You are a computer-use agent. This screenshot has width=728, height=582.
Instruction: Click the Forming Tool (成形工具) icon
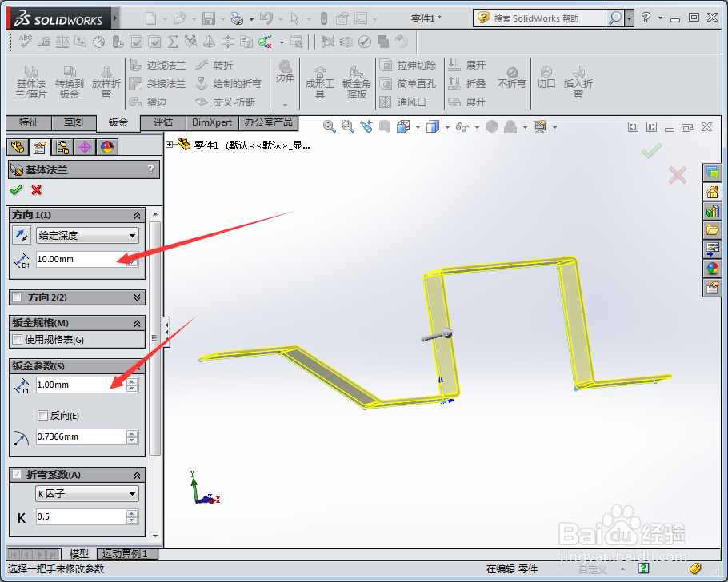pyautogui.click(x=319, y=82)
